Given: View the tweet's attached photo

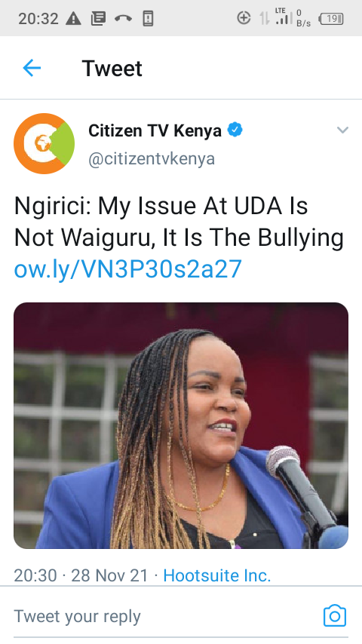Looking at the screenshot, I should click(181, 425).
